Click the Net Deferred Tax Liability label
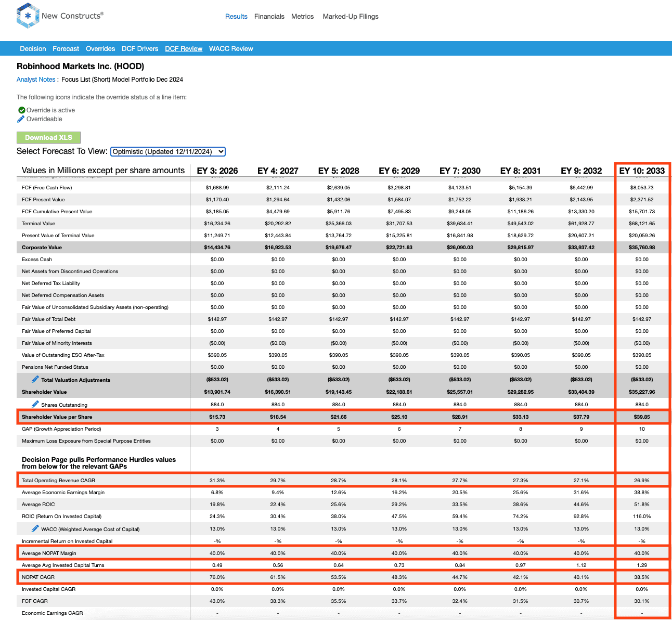 (x=51, y=283)
